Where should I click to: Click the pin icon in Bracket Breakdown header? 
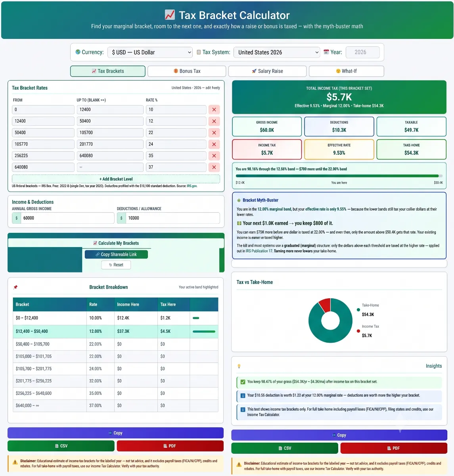pyautogui.click(x=15, y=287)
